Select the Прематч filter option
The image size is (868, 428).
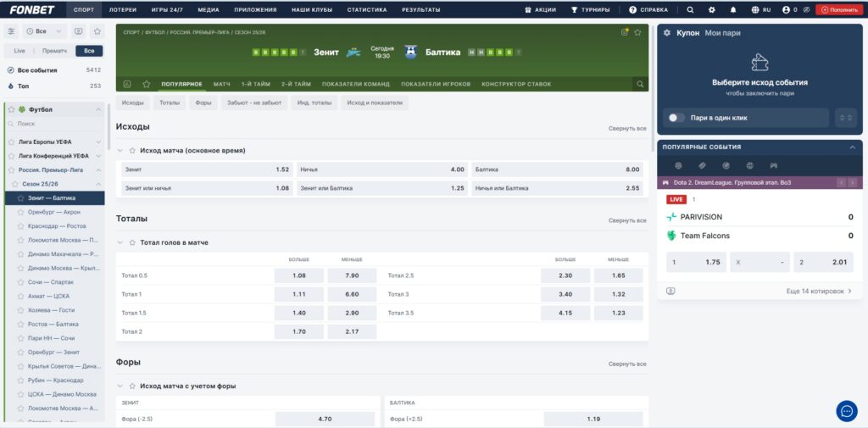point(53,51)
